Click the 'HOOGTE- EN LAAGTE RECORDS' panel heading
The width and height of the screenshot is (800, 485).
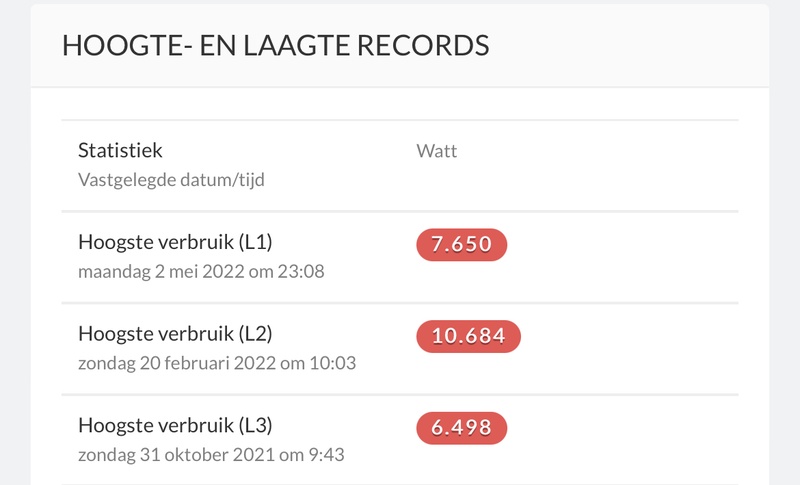coord(276,45)
